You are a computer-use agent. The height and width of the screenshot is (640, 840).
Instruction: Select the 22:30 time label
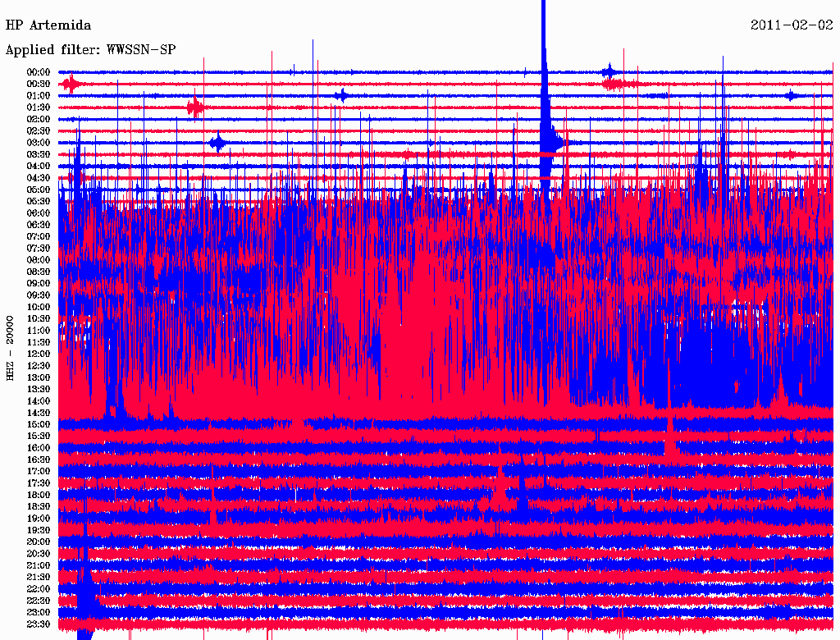tap(39, 601)
